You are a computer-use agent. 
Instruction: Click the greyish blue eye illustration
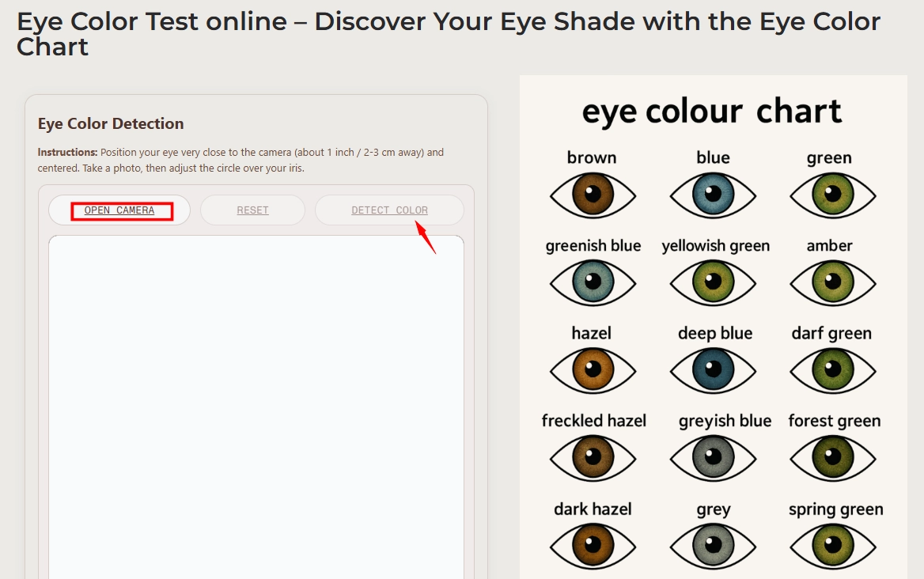tap(713, 456)
